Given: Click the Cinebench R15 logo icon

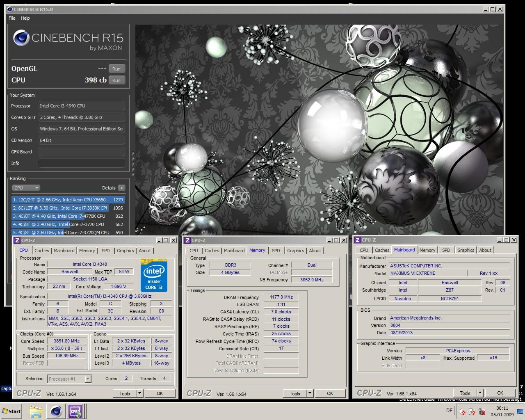Looking at the screenshot, I should [21, 39].
